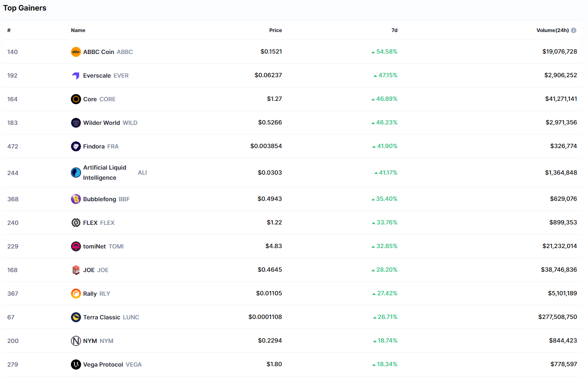Click the Everscale purple logo icon

click(76, 76)
